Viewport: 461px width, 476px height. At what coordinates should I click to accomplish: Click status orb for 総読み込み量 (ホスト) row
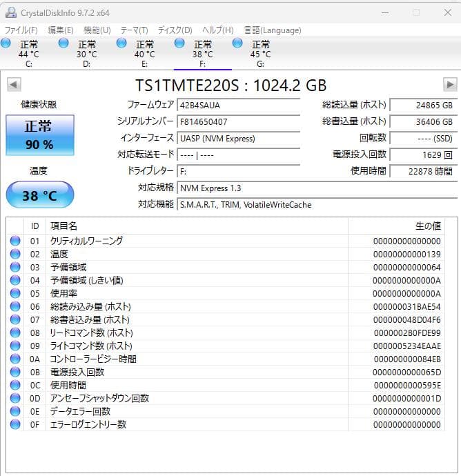tap(15, 306)
